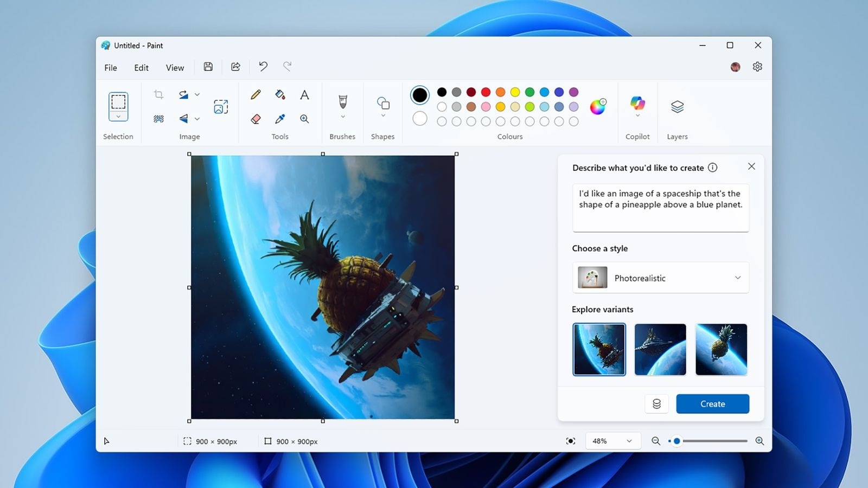
Task: Close the image creator panel
Action: click(751, 166)
